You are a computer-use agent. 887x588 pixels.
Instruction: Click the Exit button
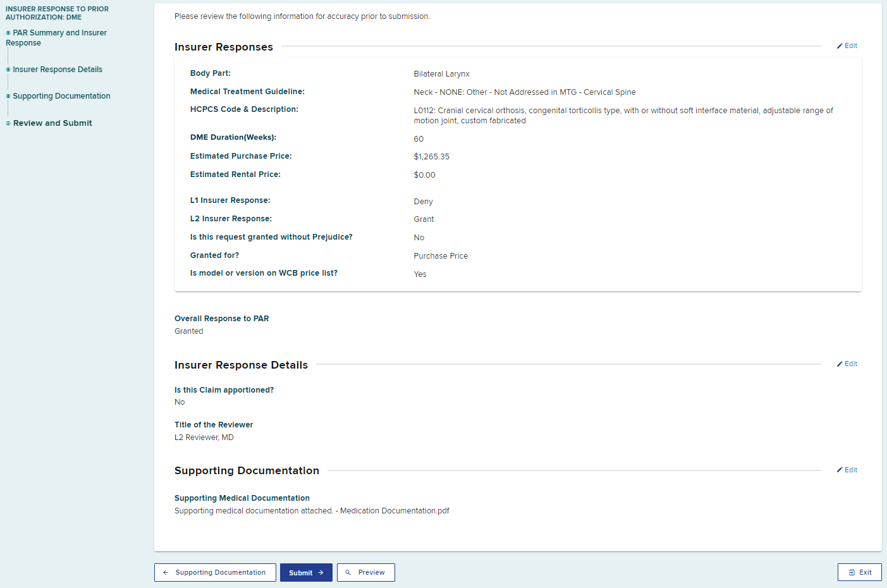pyautogui.click(x=859, y=572)
